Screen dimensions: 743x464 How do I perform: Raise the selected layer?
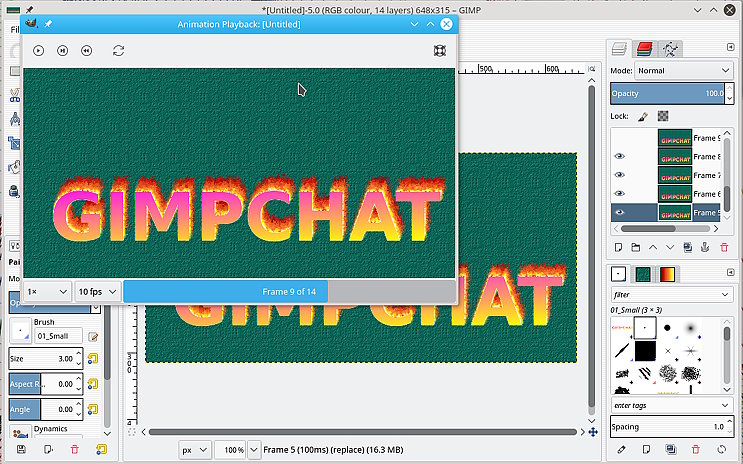653,247
